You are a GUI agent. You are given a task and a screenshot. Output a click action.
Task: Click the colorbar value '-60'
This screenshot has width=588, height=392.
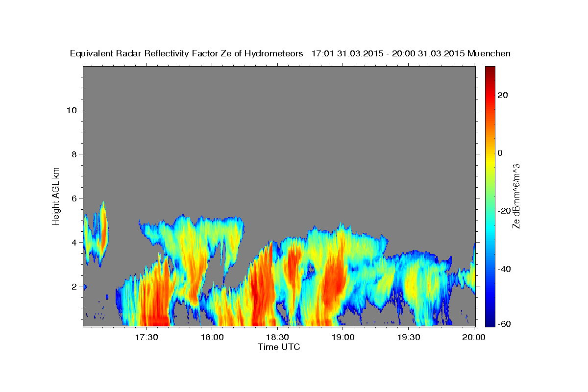coord(504,324)
